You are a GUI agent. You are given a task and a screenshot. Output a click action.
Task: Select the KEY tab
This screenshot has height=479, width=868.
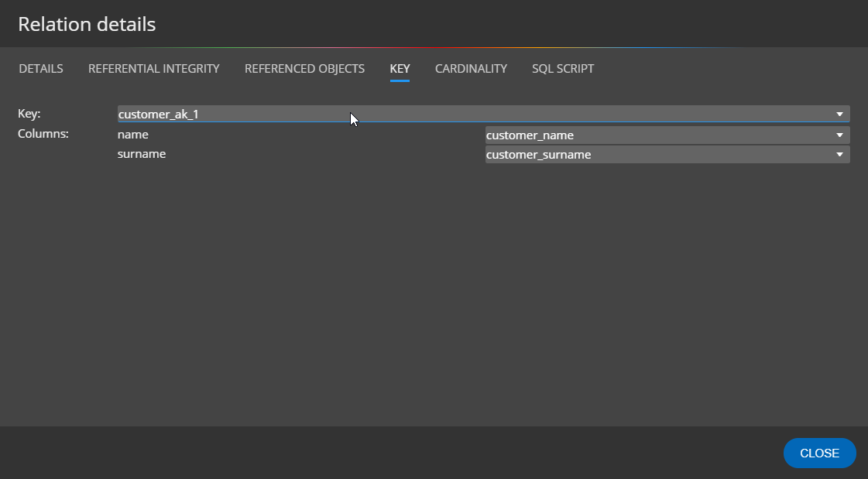click(400, 69)
